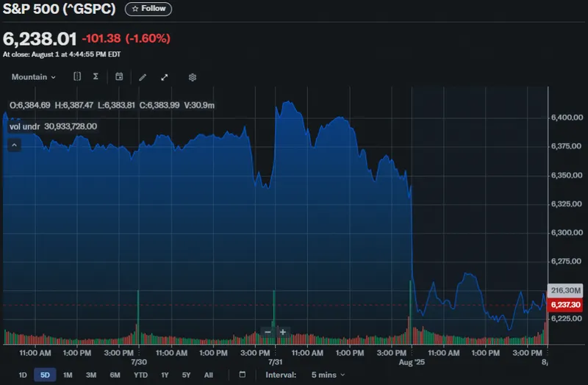
Task: Select the 6M time range
Action: point(115,375)
